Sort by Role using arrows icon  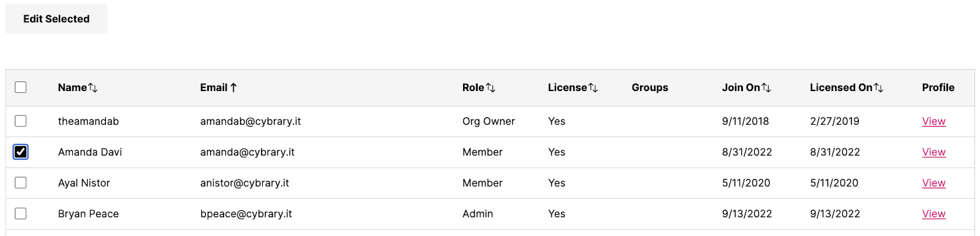click(491, 88)
